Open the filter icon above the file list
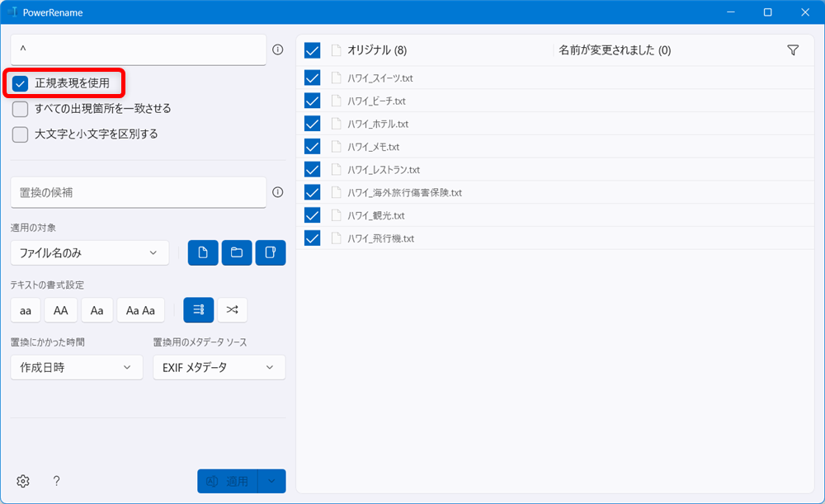825x504 pixels. tap(793, 49)
